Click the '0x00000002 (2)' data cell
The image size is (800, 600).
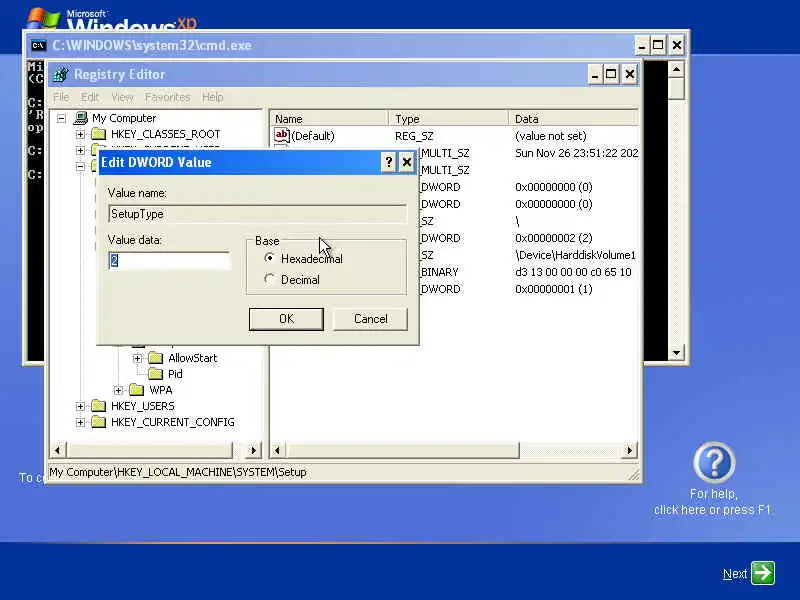(x=554, y=238)
